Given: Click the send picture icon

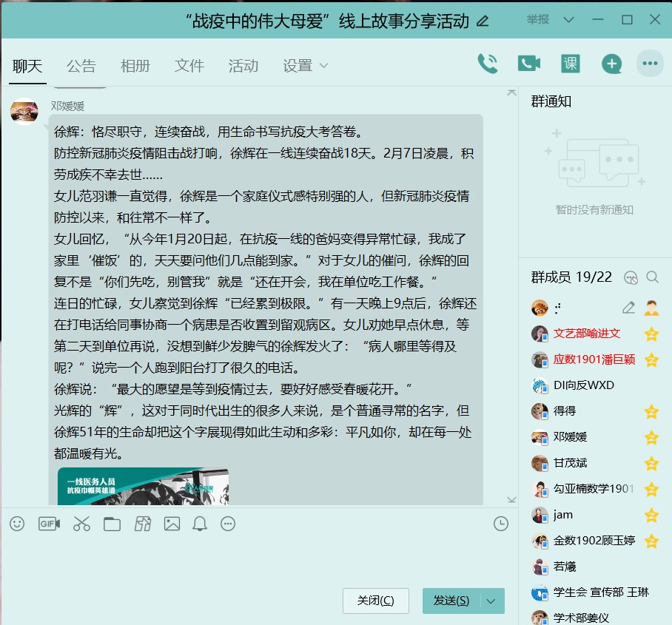Looking at the screenshot, I should pyautogui.click(x=172, y=524).
